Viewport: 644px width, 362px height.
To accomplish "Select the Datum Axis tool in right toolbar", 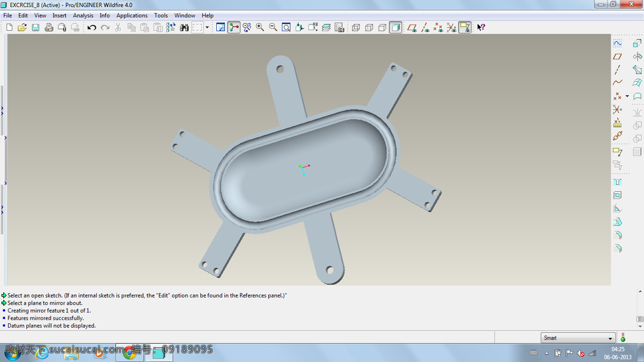I will pyautogui.click(x=617, y=70).
